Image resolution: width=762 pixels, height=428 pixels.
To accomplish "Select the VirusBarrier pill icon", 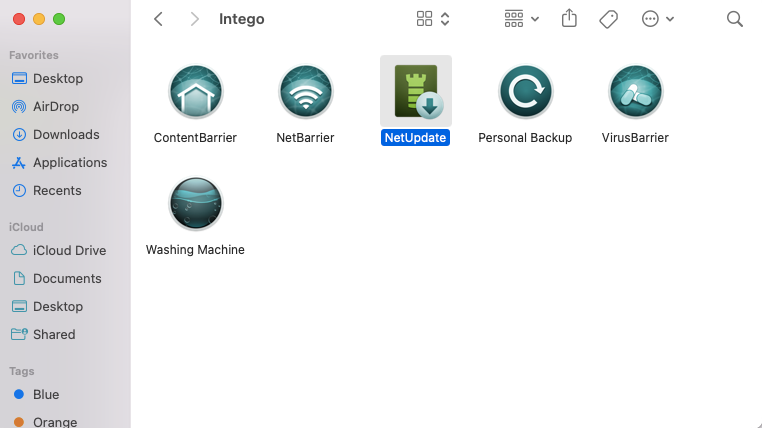I will click(x=635, y=92).
